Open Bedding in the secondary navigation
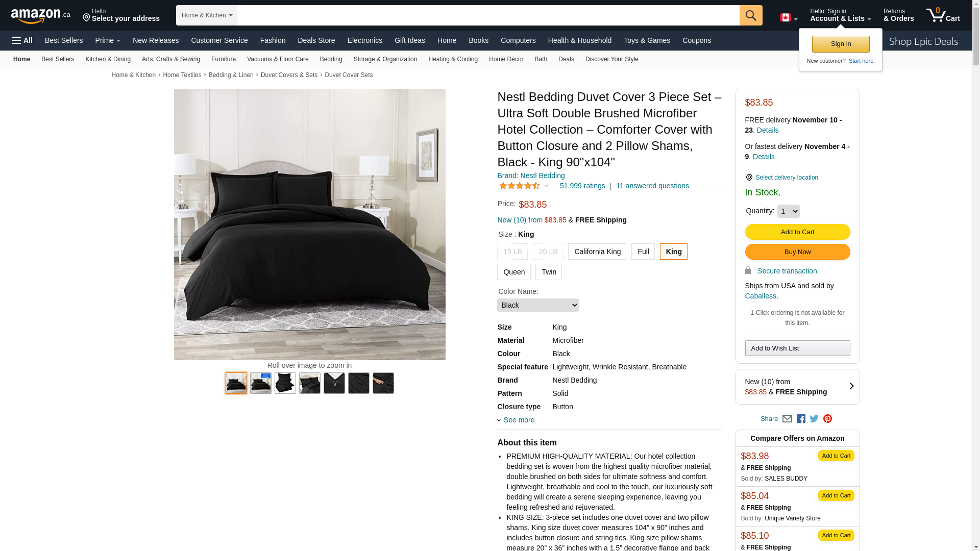980x551 pixels. 331,59
